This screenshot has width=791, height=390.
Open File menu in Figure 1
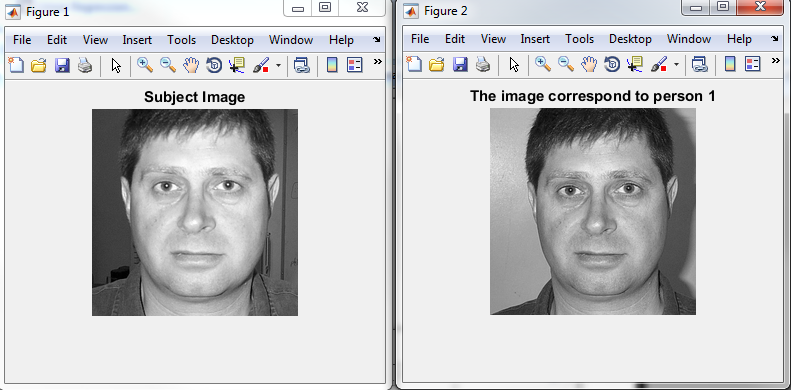(22, 40)
